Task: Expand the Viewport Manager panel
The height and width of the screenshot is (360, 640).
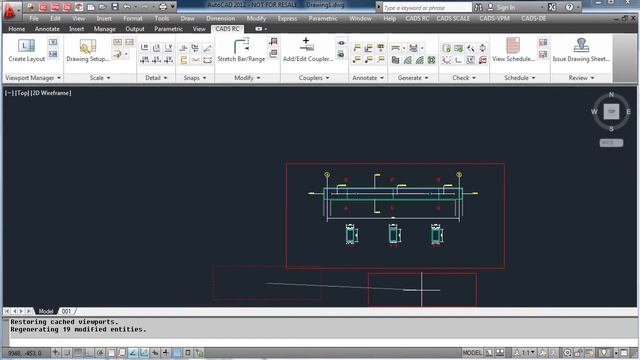Action: 33,78
